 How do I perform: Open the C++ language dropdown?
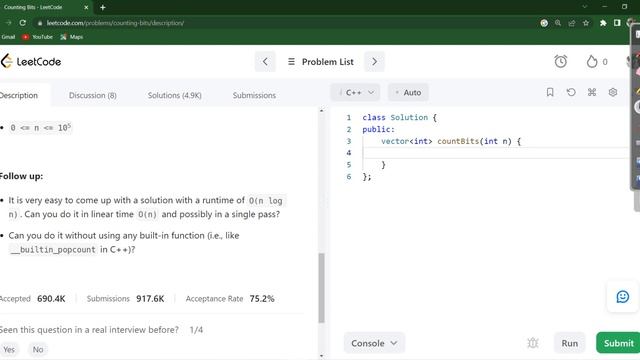(356, 93)
